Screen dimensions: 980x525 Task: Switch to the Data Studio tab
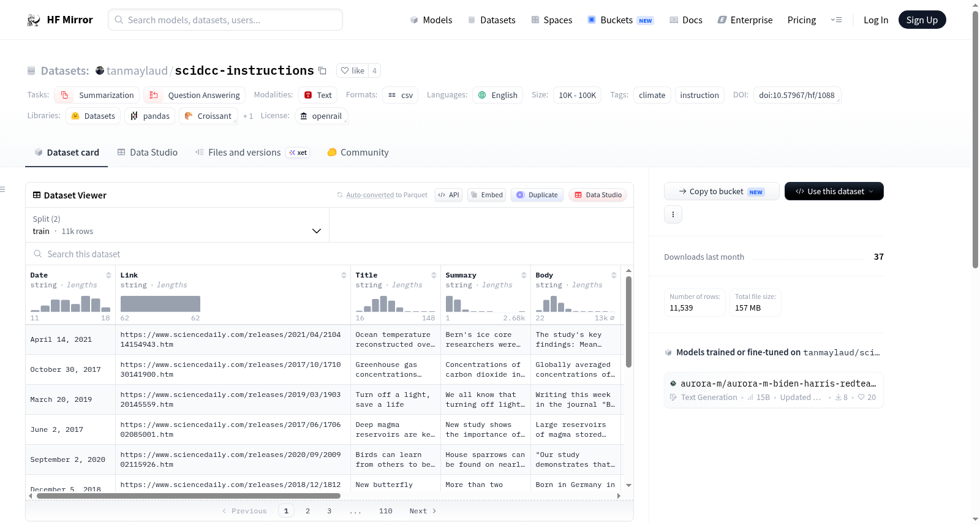click(x=147, y=153)
